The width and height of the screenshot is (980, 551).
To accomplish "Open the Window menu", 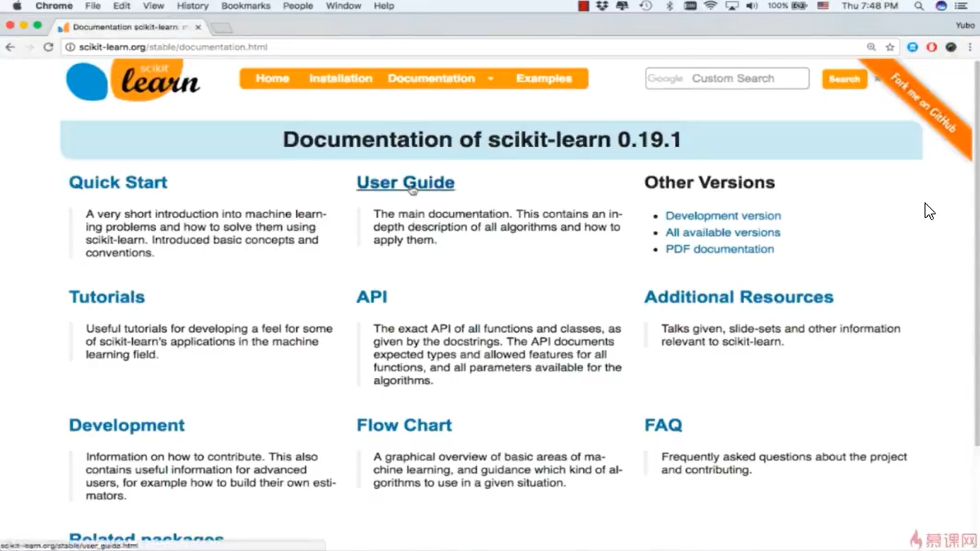I will pos(344,6).
